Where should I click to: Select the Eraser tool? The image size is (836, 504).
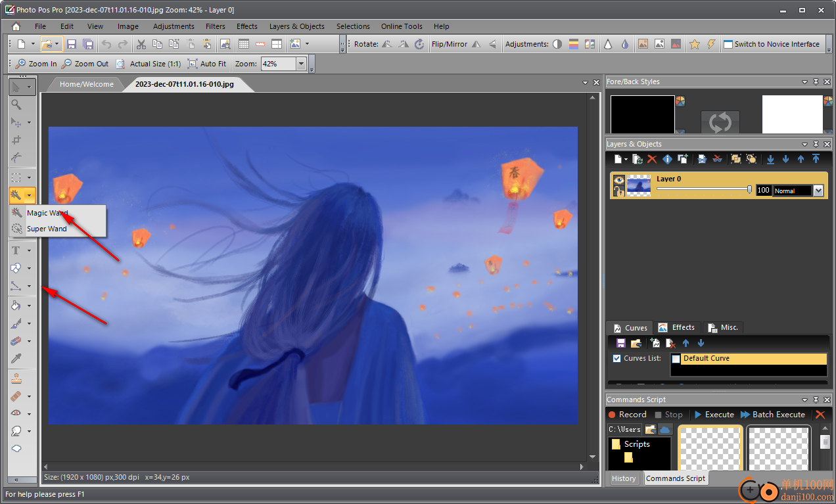tap(16, 341)
